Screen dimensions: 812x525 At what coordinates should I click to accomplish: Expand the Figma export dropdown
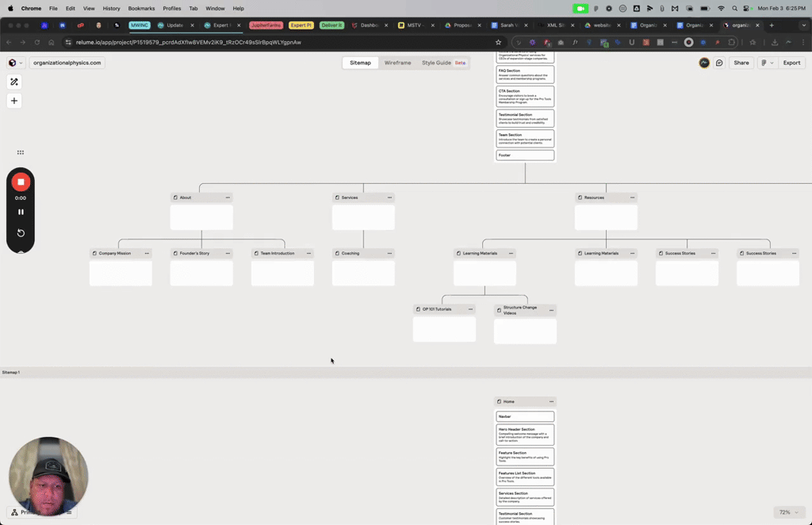766,63
